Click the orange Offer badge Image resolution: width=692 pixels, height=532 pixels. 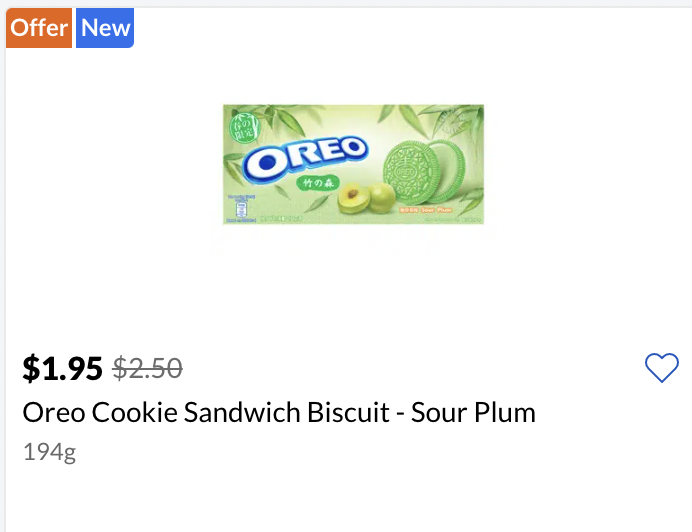point(39,28)
